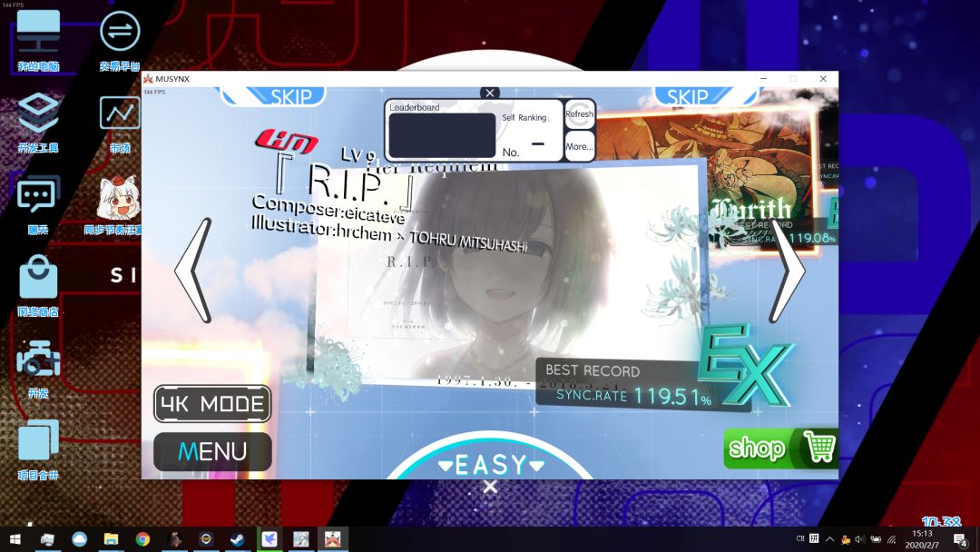980x552 pixels.
Task: Open the 网络商店 shopping bag icon
Action: click(x=38, y=286)
